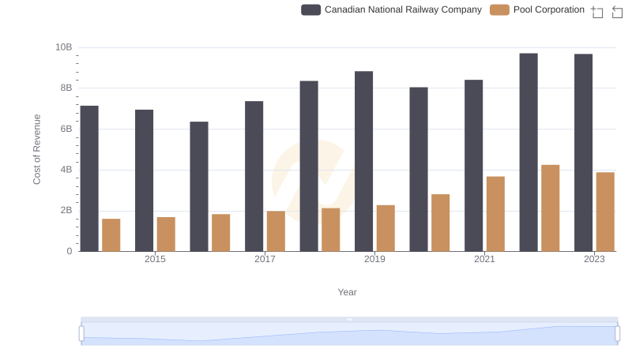Click the Canadian National Railway bar for 2015
The height and width of the screenshot is (364, 632).
click(x=145, y=181)
